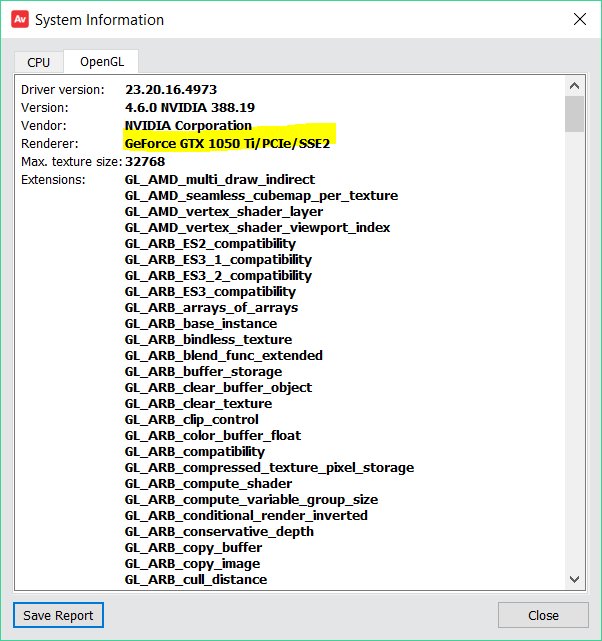Viewport: 602px width, 641px height.
Task: Click GL_ARB_clip_control extension
Action: pyautogui.click(x=192, y=419)
